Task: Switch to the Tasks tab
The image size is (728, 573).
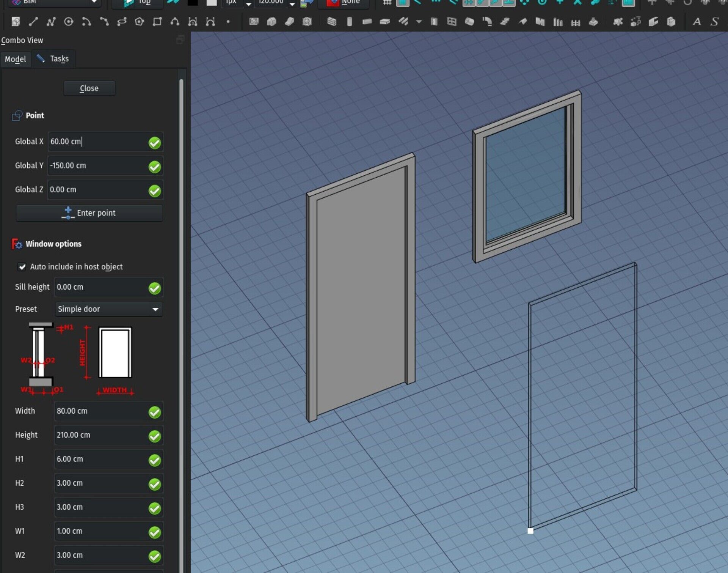Action: pos(53,59)
